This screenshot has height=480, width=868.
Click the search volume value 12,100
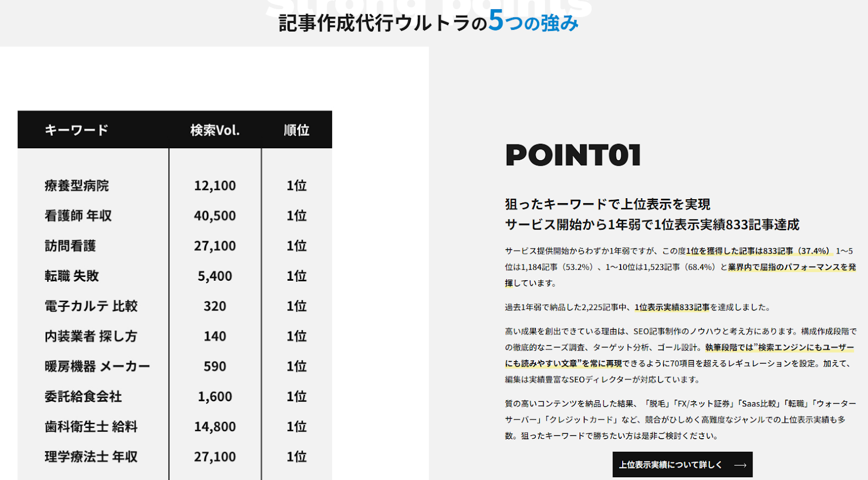click(x=215, y=186)
